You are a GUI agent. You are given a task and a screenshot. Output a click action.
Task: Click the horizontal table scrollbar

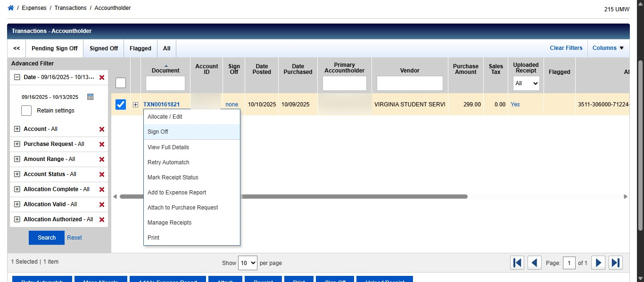coord(293,197)
